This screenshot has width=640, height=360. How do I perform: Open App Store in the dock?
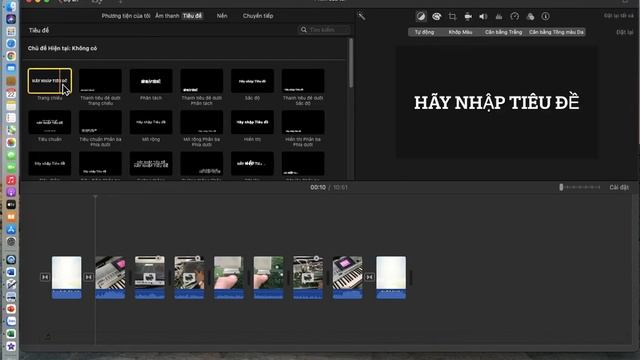(11, 229)
